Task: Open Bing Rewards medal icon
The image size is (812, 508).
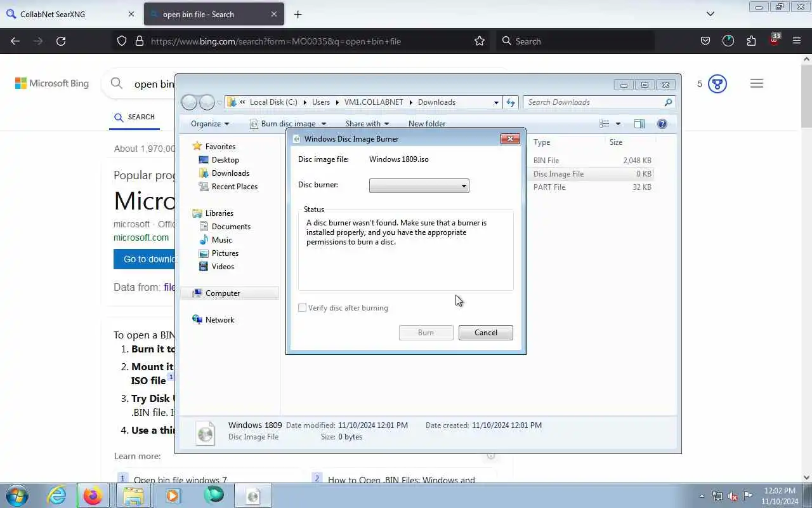Action: (717, 84)
